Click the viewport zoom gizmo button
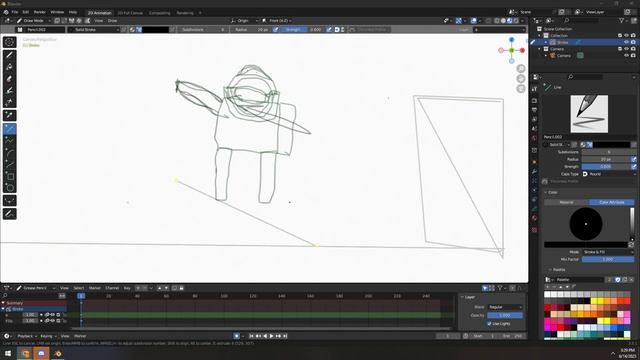This screenshot has width=640, height=360. (521, 69)
